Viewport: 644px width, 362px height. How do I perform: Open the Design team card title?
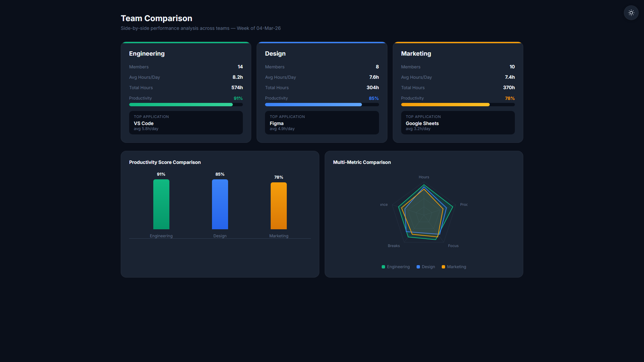275,54
